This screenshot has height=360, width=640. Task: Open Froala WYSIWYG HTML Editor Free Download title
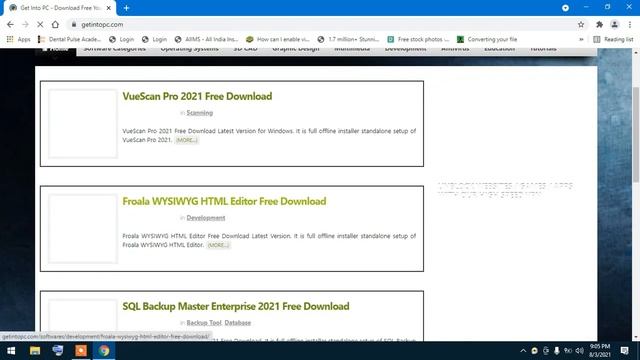[224, 201]
